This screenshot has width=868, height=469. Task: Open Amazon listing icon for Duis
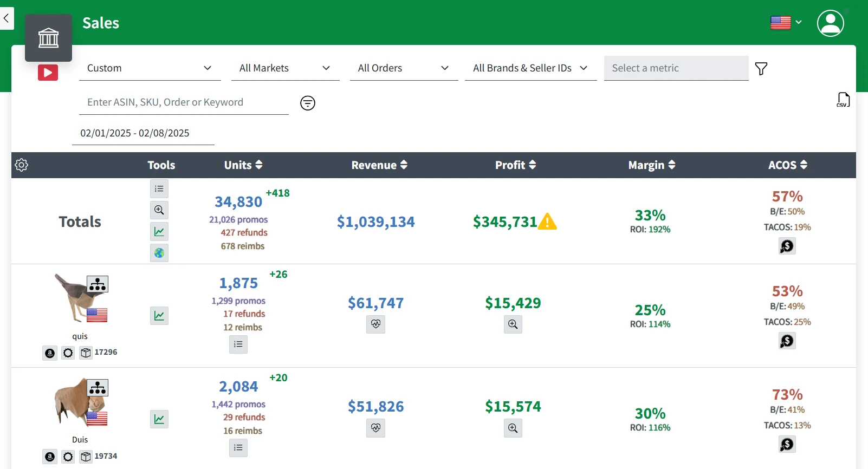tap(50, 457)
